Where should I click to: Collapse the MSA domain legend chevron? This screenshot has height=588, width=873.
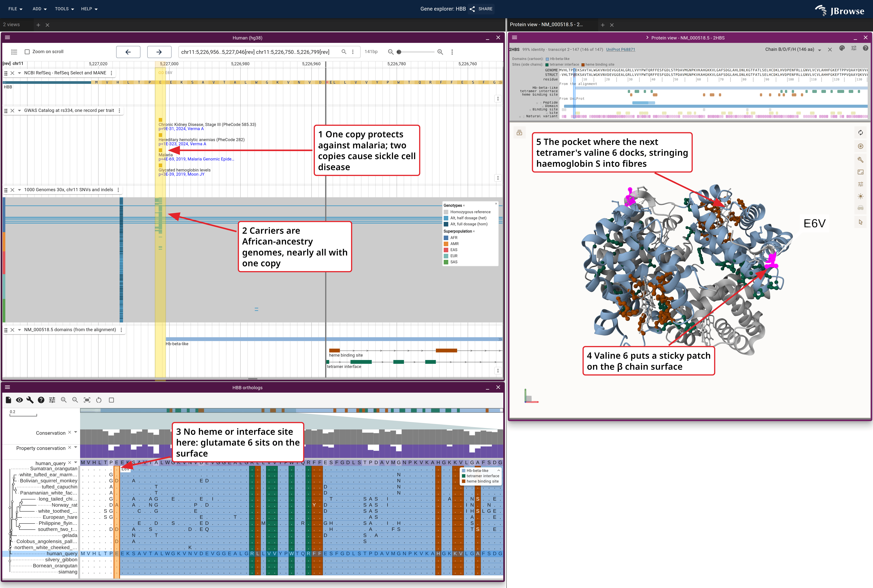point(499,471)
